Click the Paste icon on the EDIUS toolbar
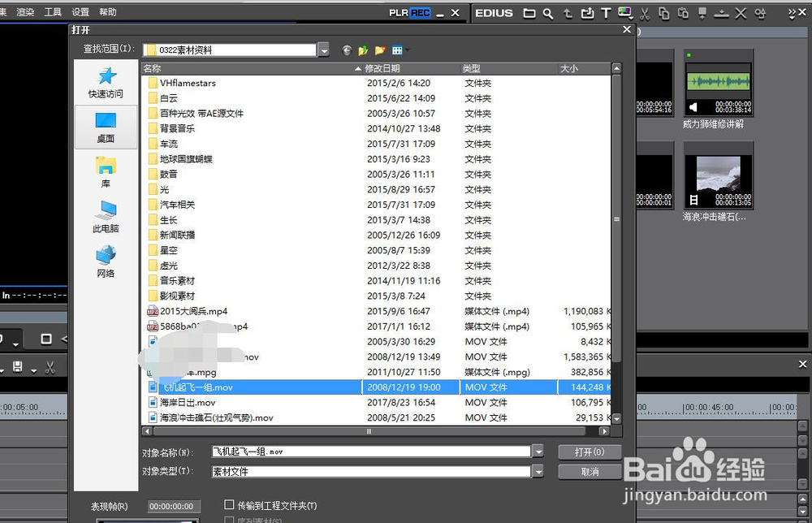This screenshot has height=523, width=812. tap(683, 13)
